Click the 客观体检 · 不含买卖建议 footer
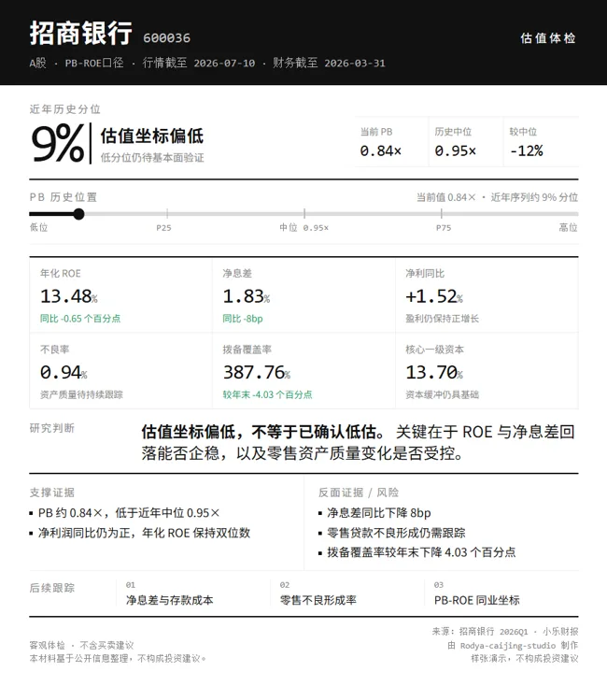 [x=81, y=645]
